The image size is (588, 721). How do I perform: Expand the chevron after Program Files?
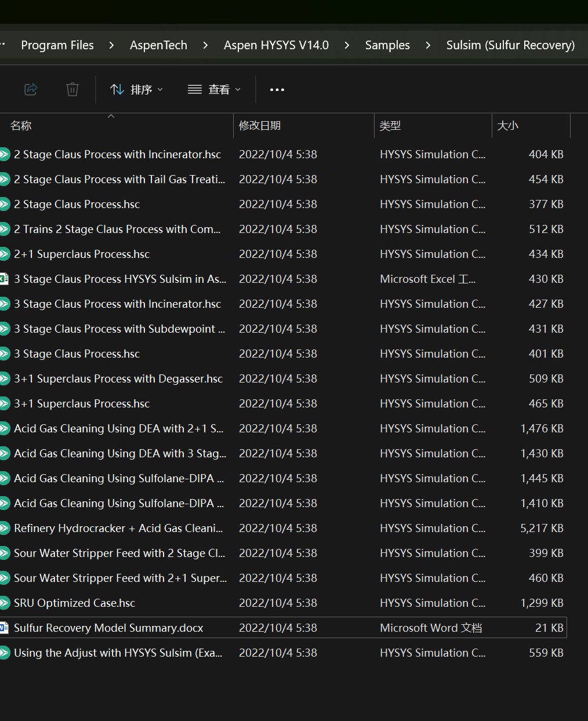point(111,45)
